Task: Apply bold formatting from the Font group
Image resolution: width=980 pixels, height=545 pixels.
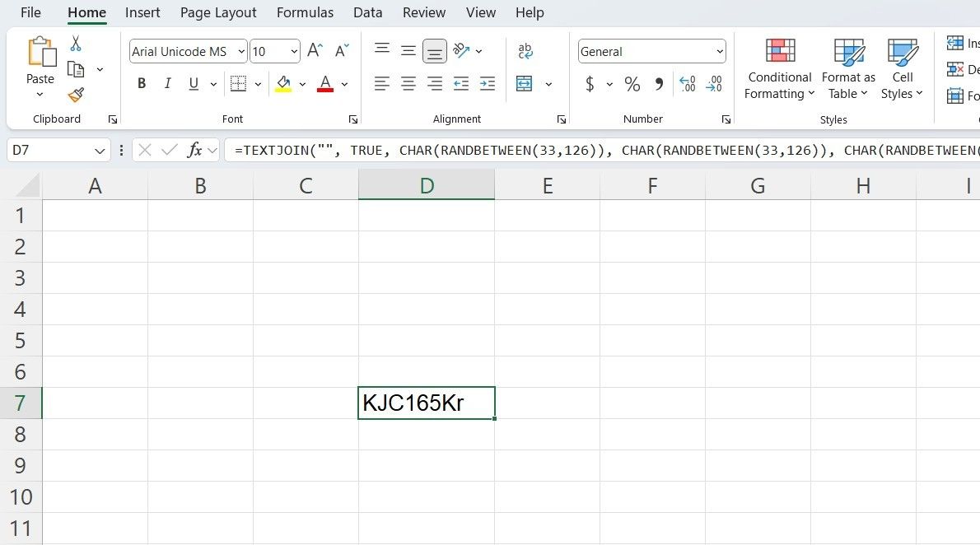Action: point(141,83)
